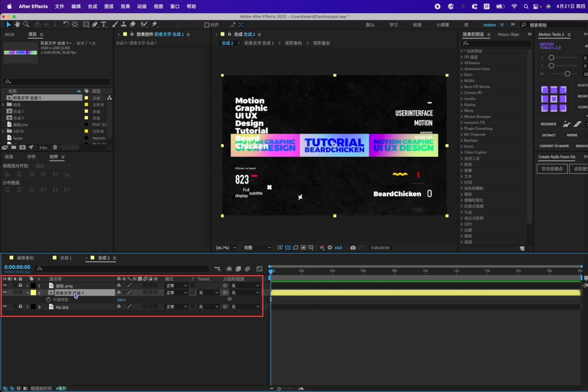The width and height of the screenshot is (588, 392).
Task: Switch to the 合成 1 timeline tab
Action: [x=66, y=258]
